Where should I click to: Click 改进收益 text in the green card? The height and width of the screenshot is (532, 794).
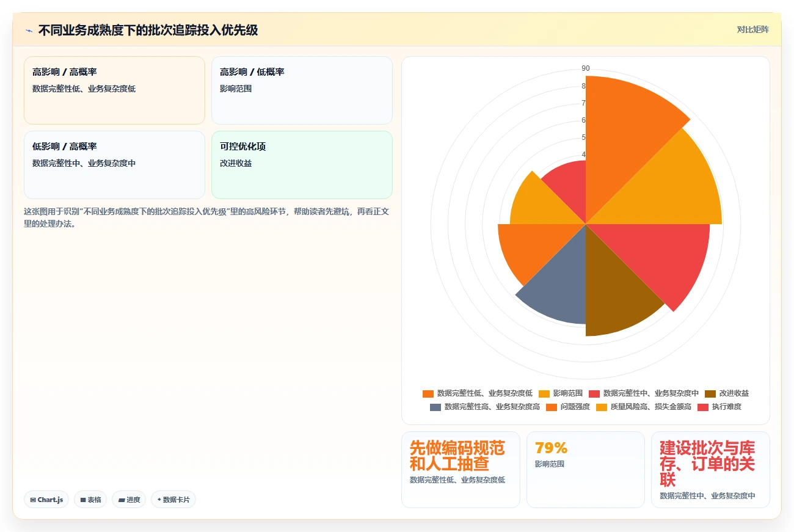click(236, 163)
